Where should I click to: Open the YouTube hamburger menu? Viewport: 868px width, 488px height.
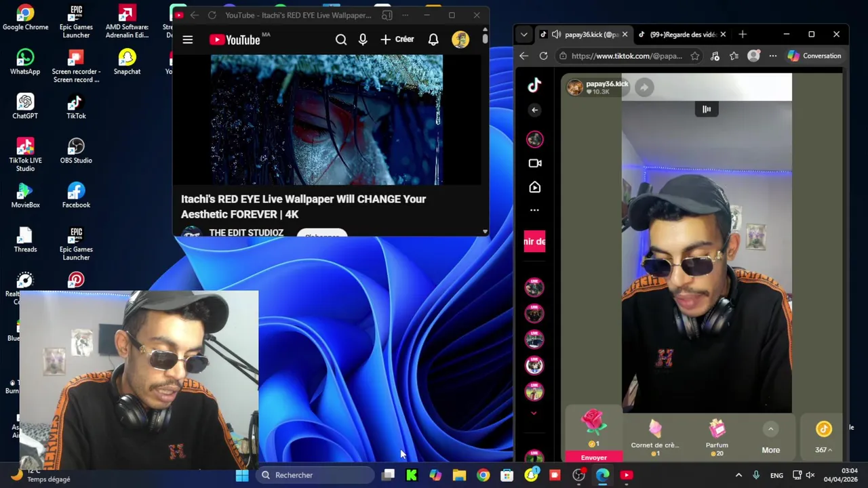click(188, 40)
